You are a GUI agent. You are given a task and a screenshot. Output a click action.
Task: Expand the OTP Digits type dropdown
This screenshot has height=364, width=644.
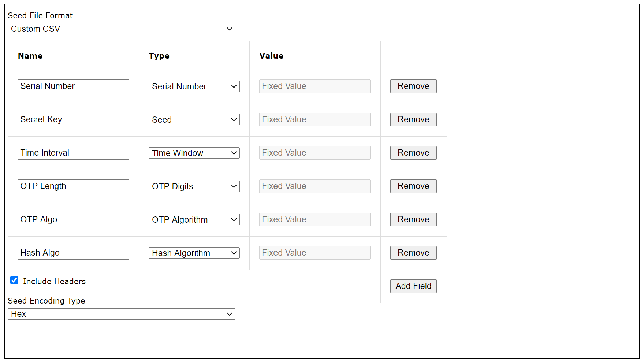pos(194,186)
